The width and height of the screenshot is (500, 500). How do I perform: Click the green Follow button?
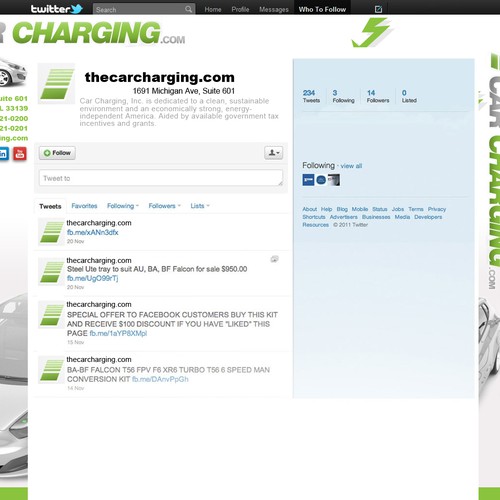click(57, 153)
